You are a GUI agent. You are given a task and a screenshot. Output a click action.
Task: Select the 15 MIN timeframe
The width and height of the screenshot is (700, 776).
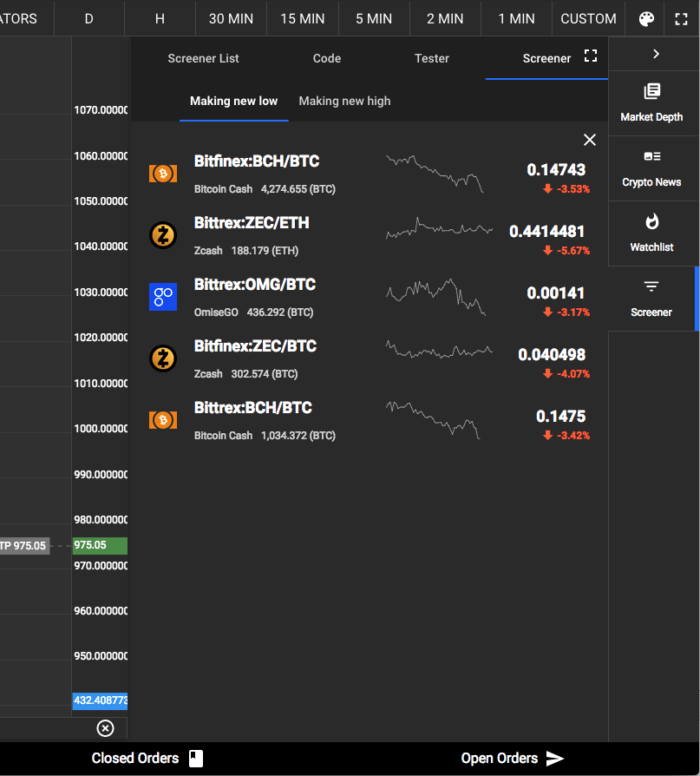pyautogui.click(x=302, y=19)
